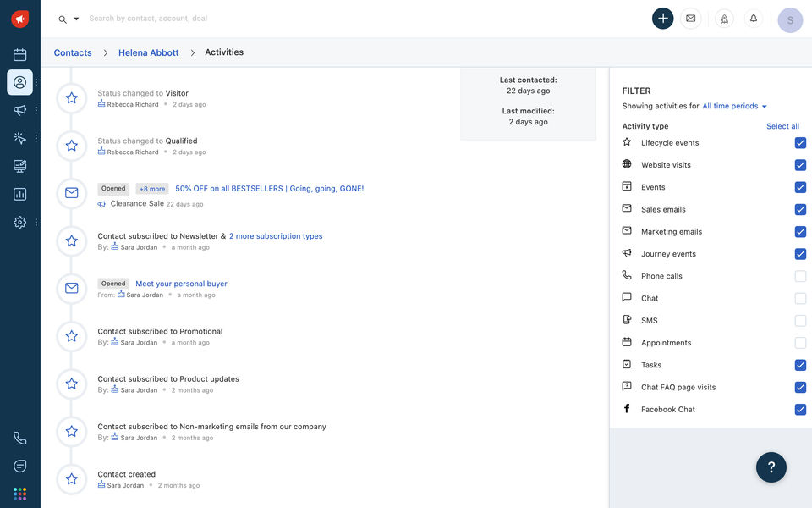Image resolution: width=812 pixels, height=508 pixels.
Task: Uncheck the Tasks filter checkbox
Action: coord(800,365)
